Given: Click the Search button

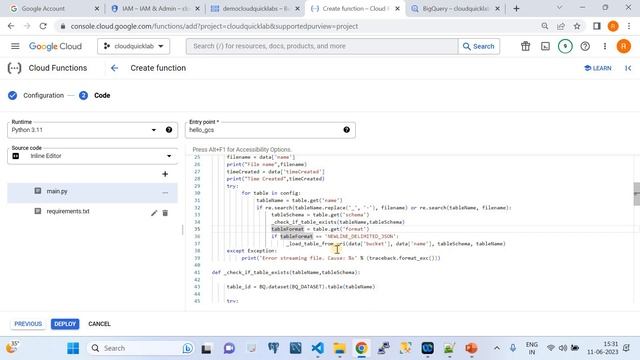Looking at the screenshot, I should click(479, 46).
